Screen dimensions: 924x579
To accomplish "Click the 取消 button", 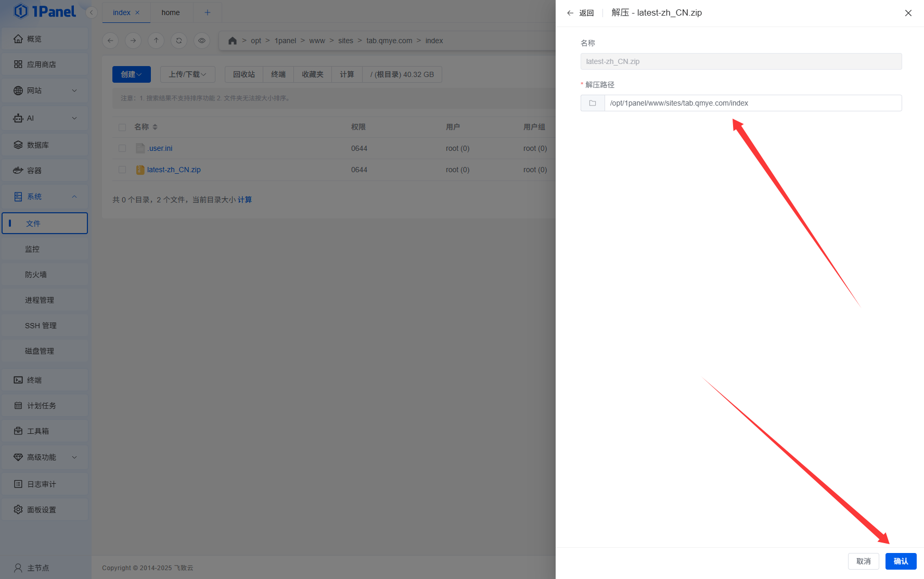I will click(863, 561).
